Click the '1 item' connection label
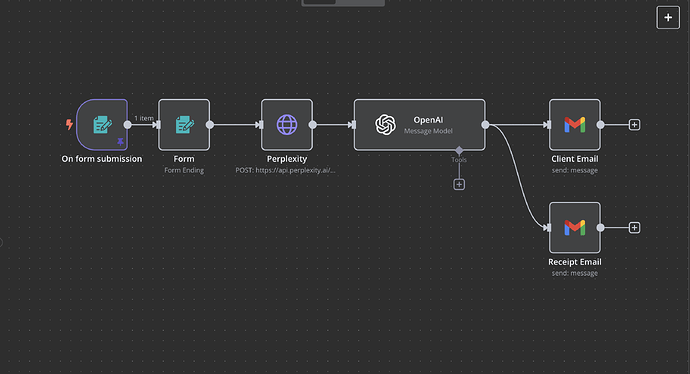 click(144, 118)
